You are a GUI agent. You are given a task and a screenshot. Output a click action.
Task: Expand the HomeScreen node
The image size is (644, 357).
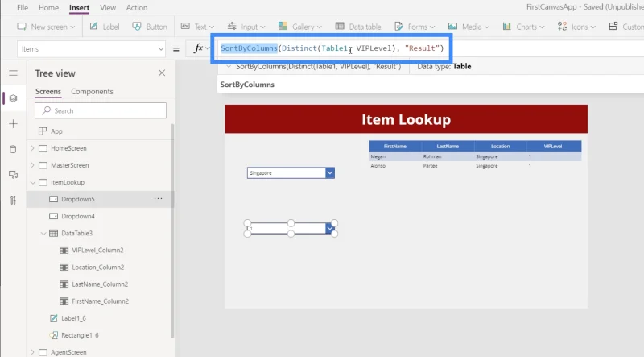[x=33, y=148]
